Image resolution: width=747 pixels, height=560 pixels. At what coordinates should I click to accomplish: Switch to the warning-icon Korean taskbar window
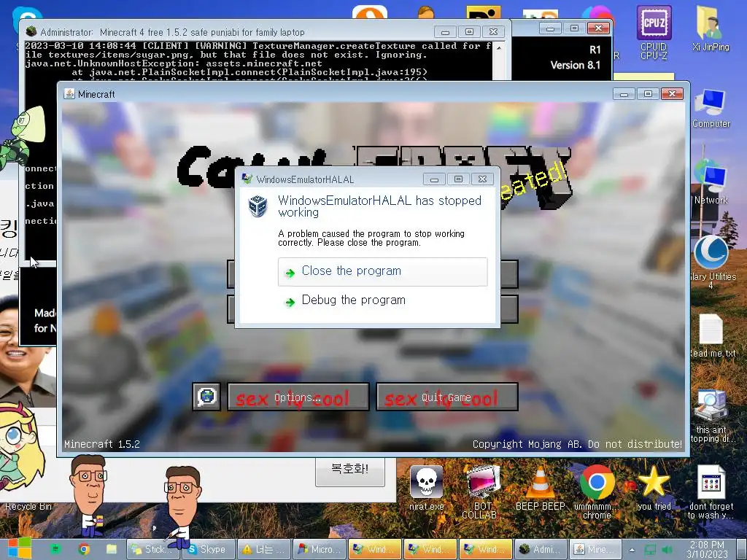[263, 549]
